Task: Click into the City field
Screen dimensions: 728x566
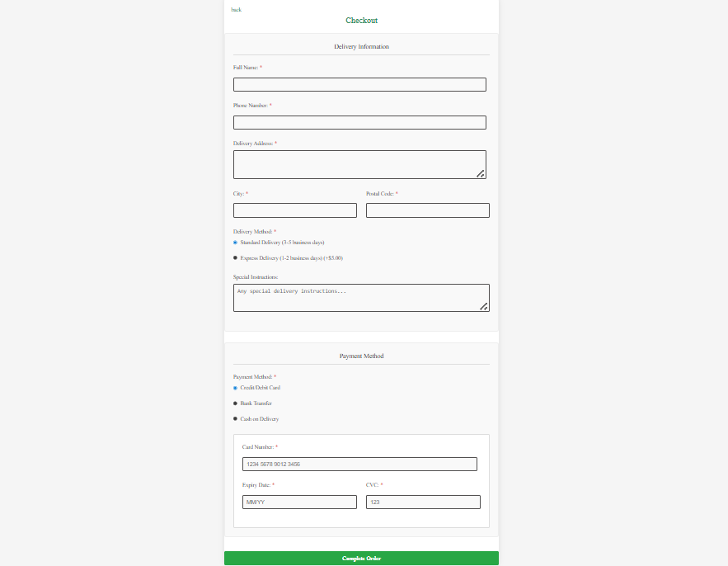Action: click(x=295, y=210)
